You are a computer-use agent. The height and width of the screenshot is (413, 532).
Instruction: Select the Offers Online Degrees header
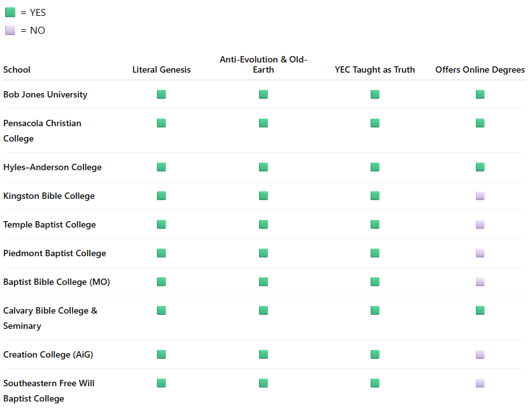pyautogui.click(x=480, y=69)
